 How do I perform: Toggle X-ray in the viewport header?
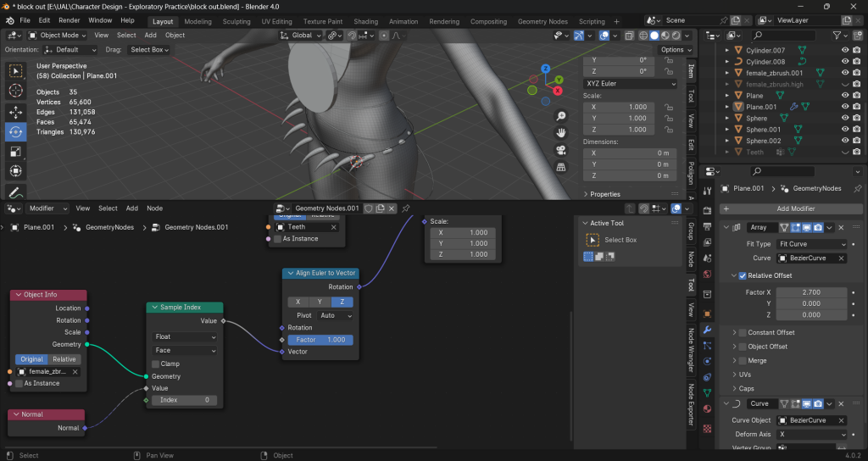[630, 36]
